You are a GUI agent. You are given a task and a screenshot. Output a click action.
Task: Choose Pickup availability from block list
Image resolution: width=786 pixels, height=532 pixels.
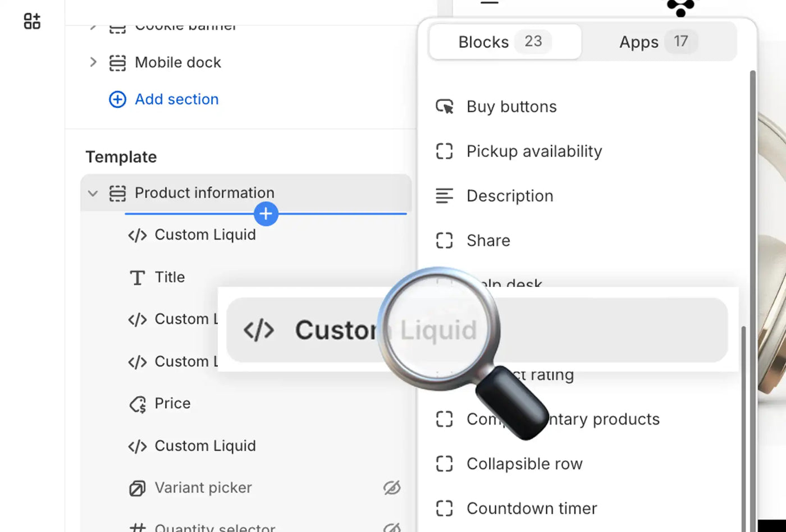pyautogui.click(x=533, y=152)
